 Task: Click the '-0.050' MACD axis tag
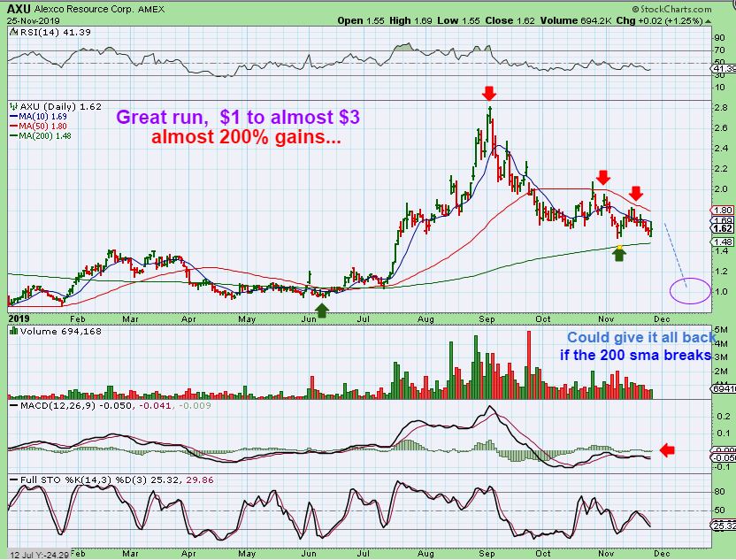(x=724, y=458)
